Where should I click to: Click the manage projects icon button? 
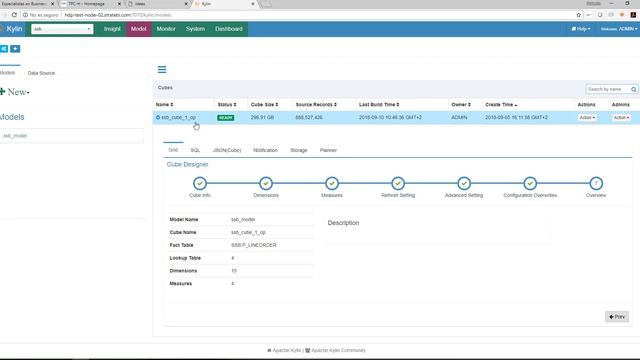[4, 49]
